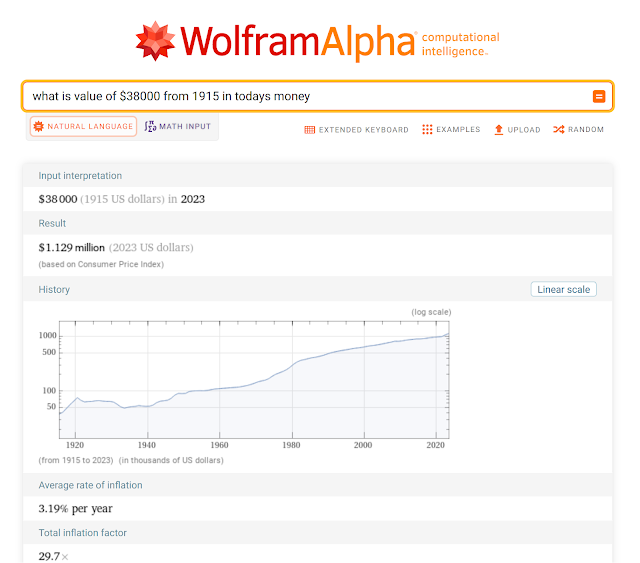Click '(from 1915 to 2023)' caption
The image size is (640, 563).
tap(76, 460)
